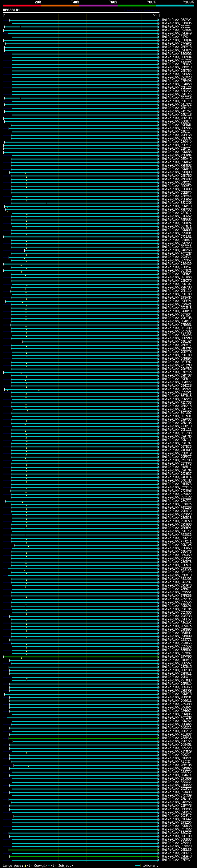This screenshot has height=868, width=197.
Task: Select hit UniRef100_C7E4R6
Action: (177, 81)
